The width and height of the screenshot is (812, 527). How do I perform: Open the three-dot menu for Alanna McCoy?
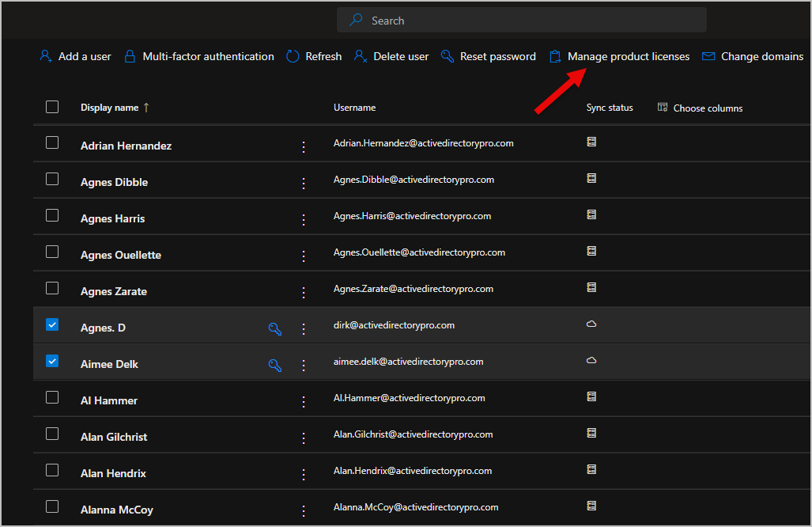303,506
